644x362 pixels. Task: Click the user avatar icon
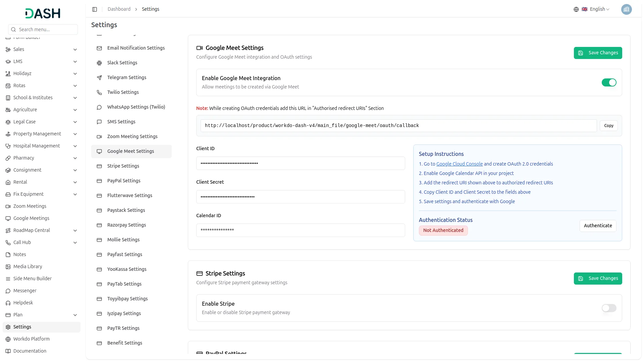[626, 9]
